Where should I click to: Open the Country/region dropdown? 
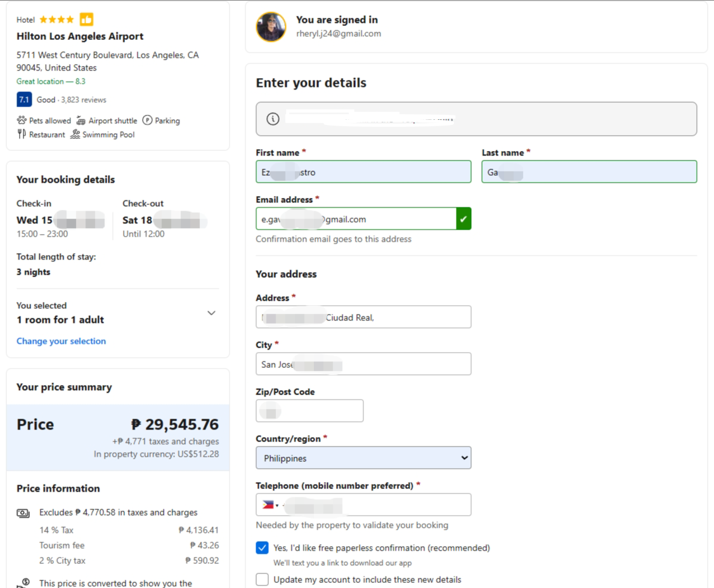click(x=363, y=458)
